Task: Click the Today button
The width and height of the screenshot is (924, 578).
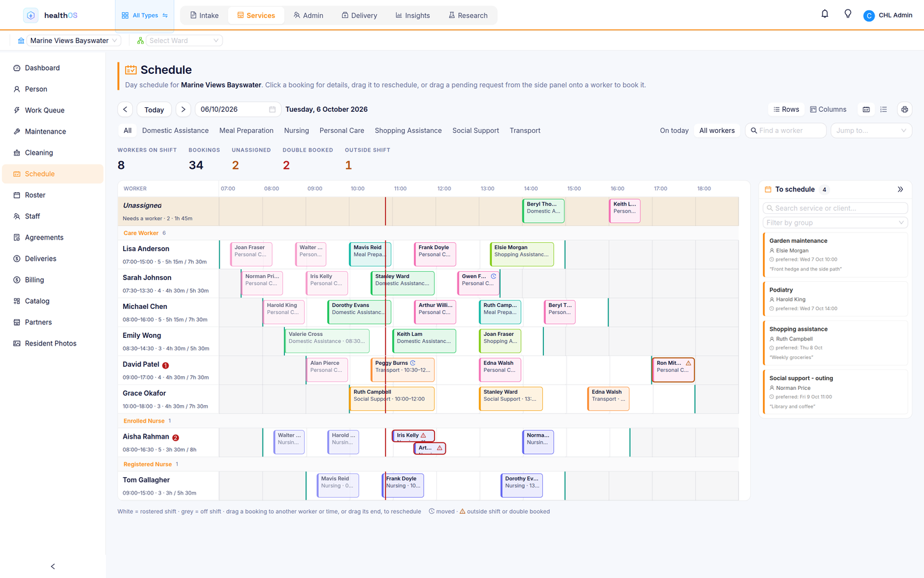Action: (154, 110)
